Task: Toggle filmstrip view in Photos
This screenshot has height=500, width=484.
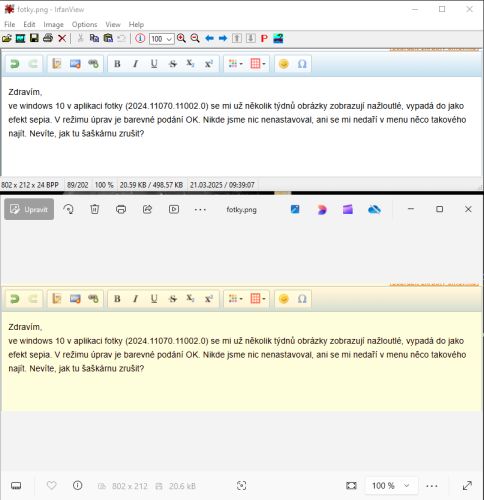Action: [x=16, y=486]
